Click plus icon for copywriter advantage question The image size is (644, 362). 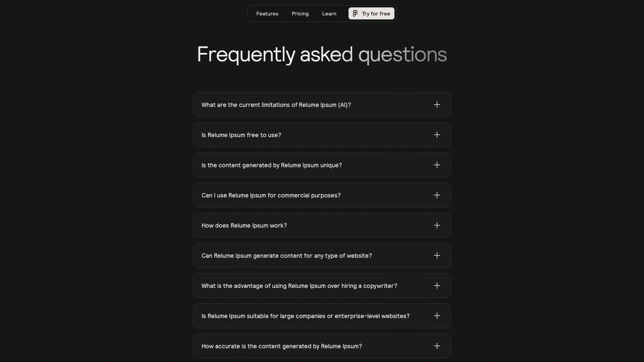pos(437,286)
